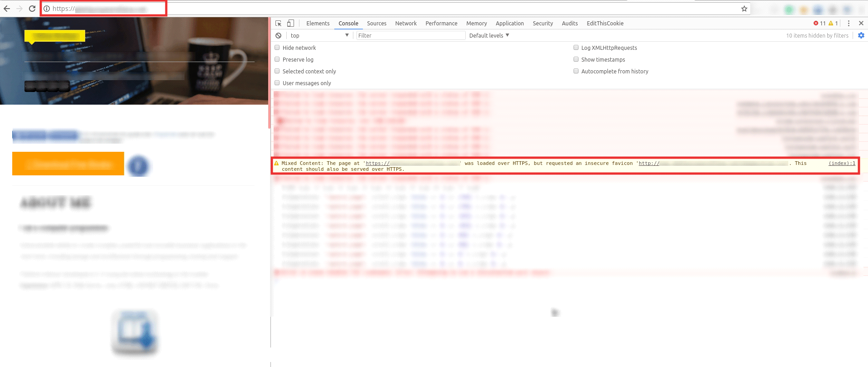Viewport: 868px width, 367px height.
Task: Click the browser back arrow
Action: tap(7, 9)
